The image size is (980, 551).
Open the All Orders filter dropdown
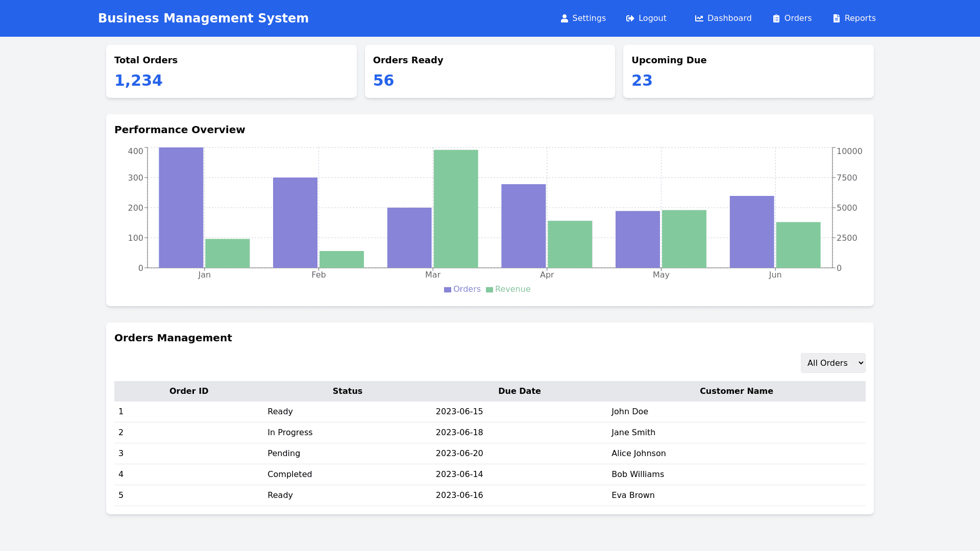pos(832,363)
